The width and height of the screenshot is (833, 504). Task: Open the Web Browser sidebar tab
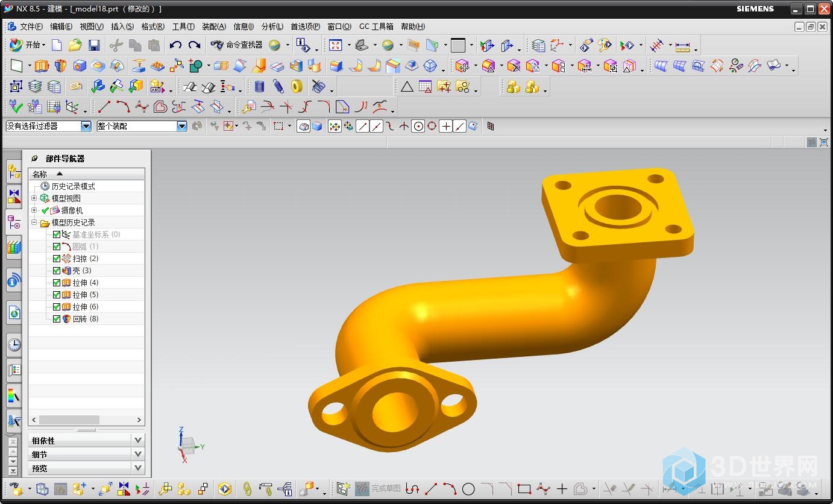pyautogui.click(x=14, y=312)
